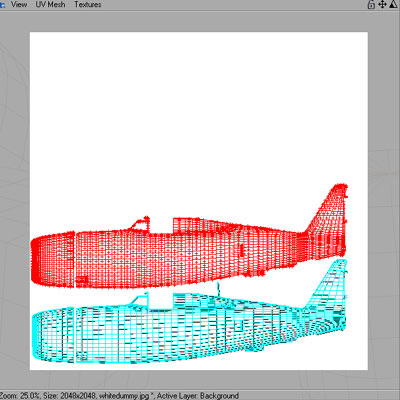Screen dimensions: 400x400
Task: Click the cyan mesh cockpit canopy frame
Action: click(139, 299)
